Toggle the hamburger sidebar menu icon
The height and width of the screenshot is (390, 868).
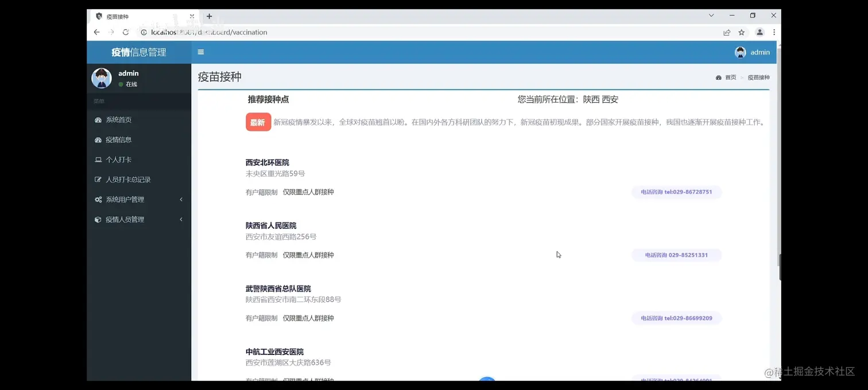coord(201,52)
